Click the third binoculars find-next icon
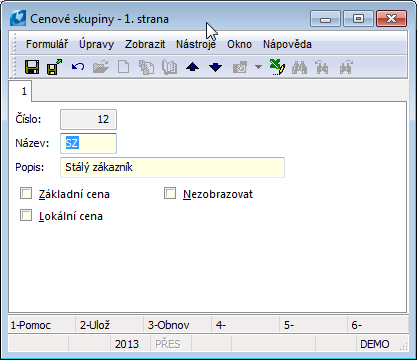Viewport: 417px width, 360px height. (346, 67)
